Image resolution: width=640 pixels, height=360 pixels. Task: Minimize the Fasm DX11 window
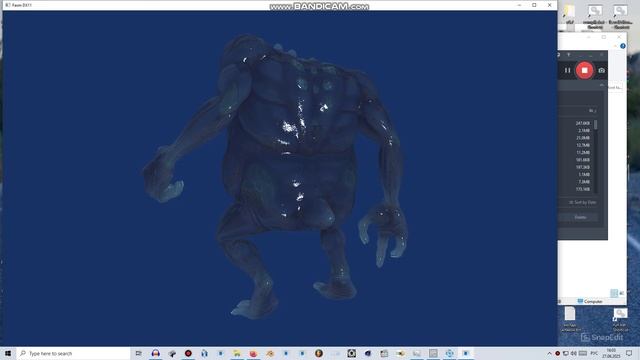click(x=519, y=5)
